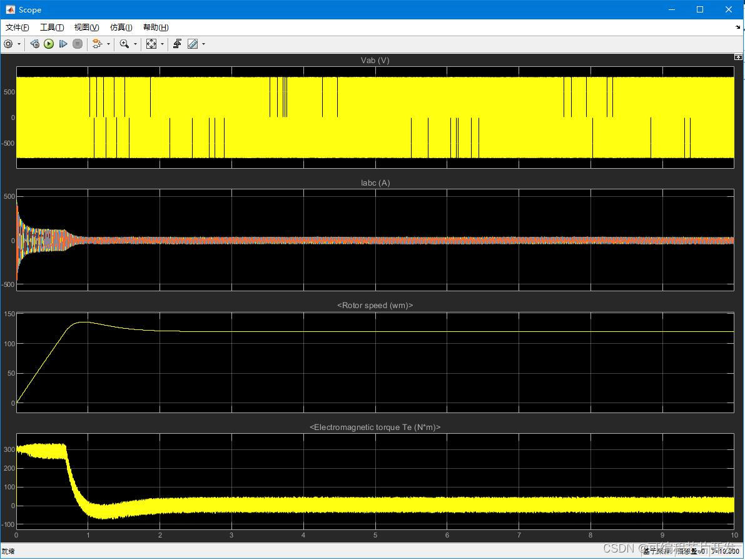Screen dimensions: 745x560
Task: Open the scope configuration properties gear
Action: (x=8, y=44)
